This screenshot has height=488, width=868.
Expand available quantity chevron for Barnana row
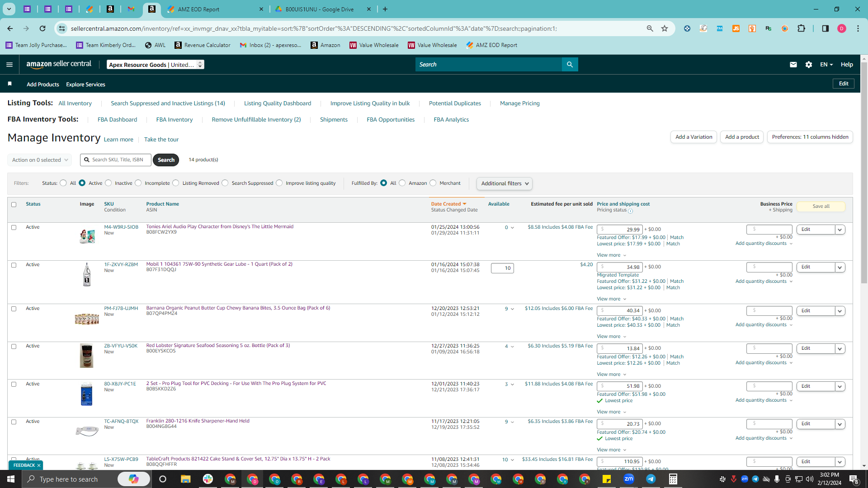click(x=512, y=309)
